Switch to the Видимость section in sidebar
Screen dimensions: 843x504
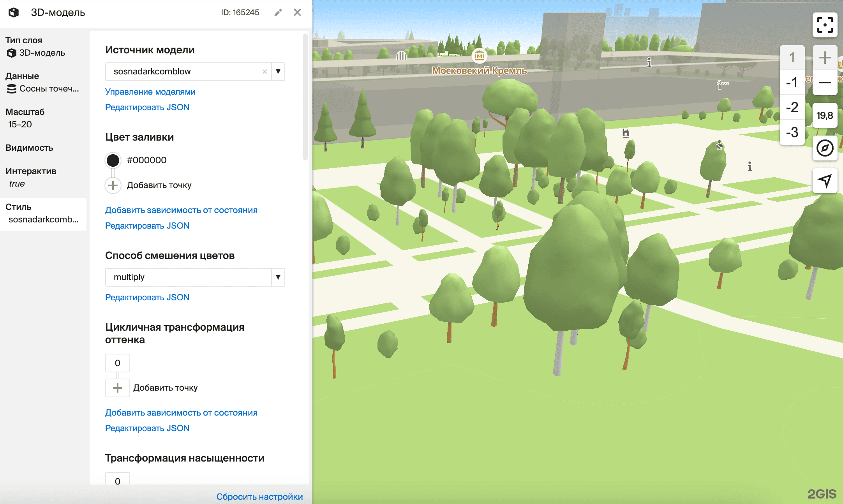coord(29,148)
